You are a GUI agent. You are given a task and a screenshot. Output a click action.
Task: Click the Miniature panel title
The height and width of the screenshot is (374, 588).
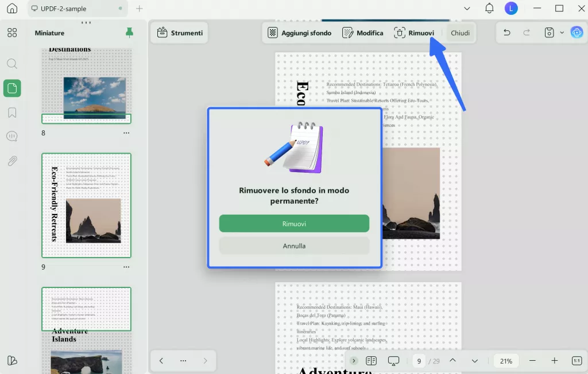49,33
